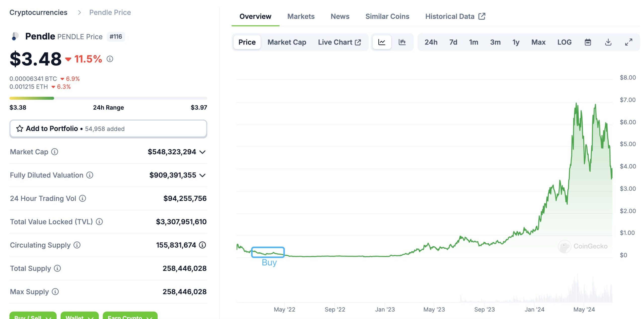Click Add to Portfolio button
This screenshot has width=644, height=319.
108,129
